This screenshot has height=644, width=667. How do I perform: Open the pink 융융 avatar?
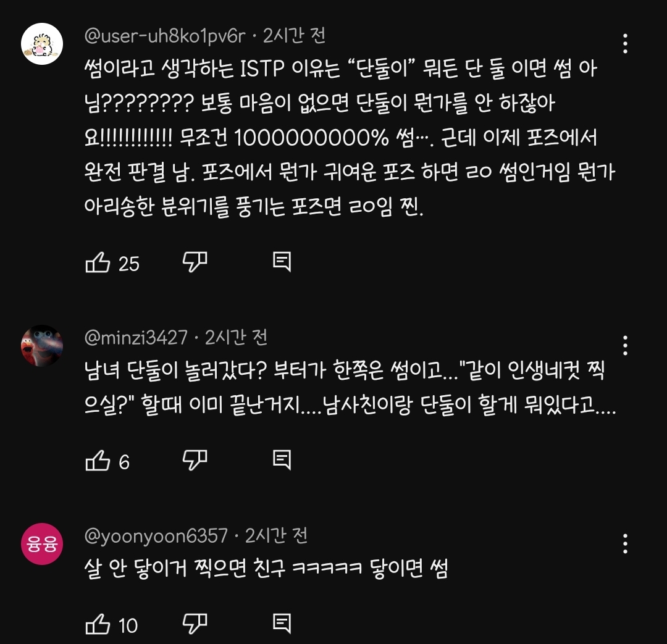point(42,543)
